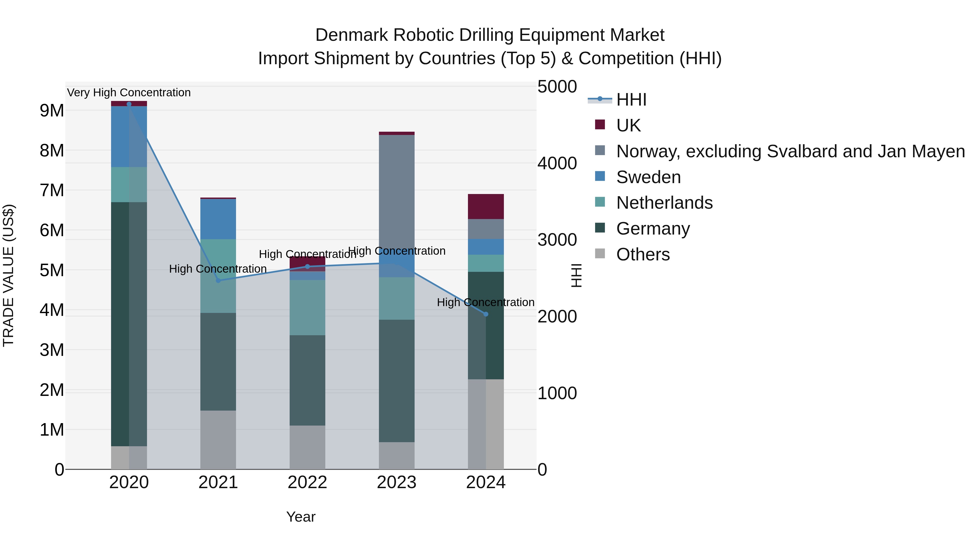The image size is (980, 551).
Task: Click the Norway segment of the 2023 bar
Action: click(397, 192)
